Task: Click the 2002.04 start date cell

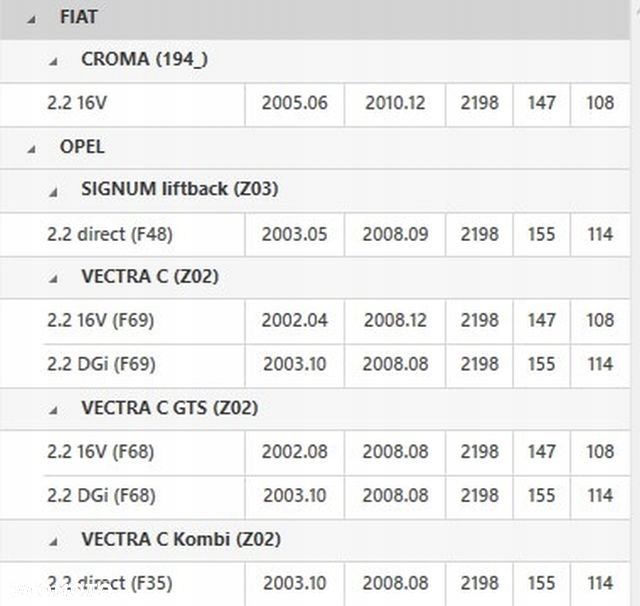Action: point(294,321)
